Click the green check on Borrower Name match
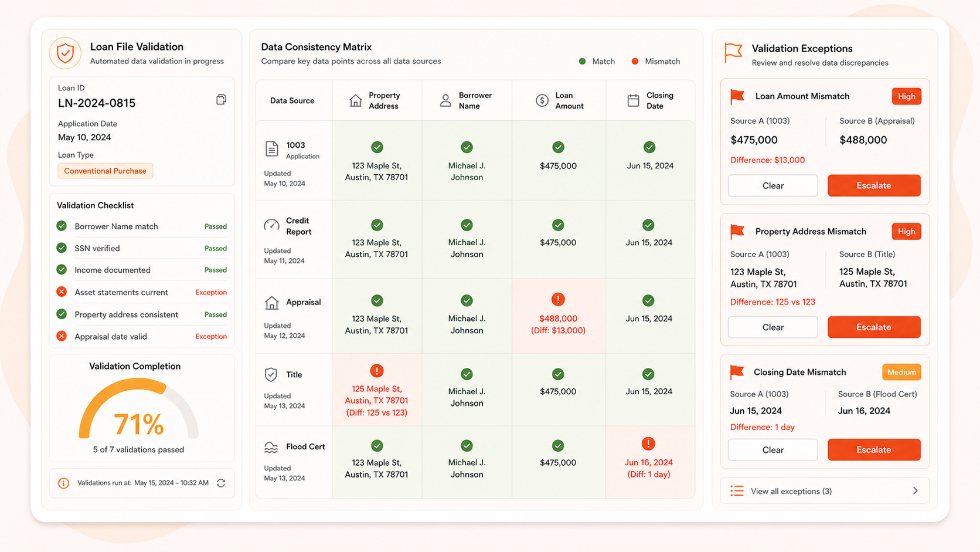 62,226
